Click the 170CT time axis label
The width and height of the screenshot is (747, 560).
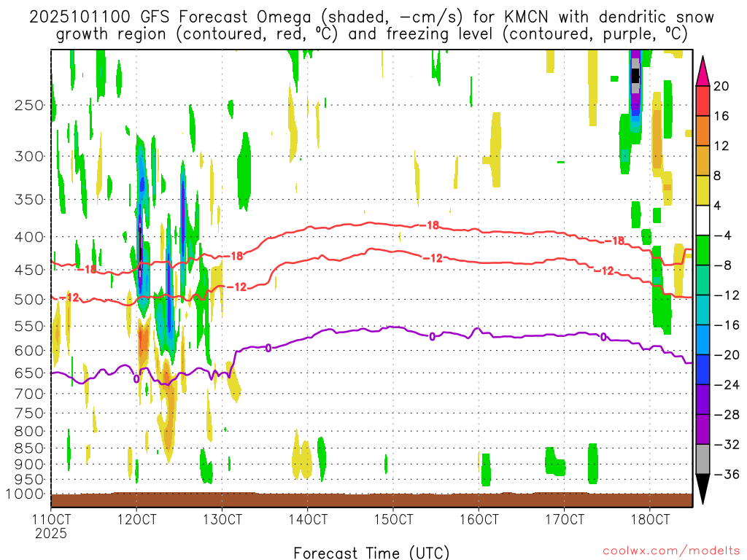pos(565,519)
